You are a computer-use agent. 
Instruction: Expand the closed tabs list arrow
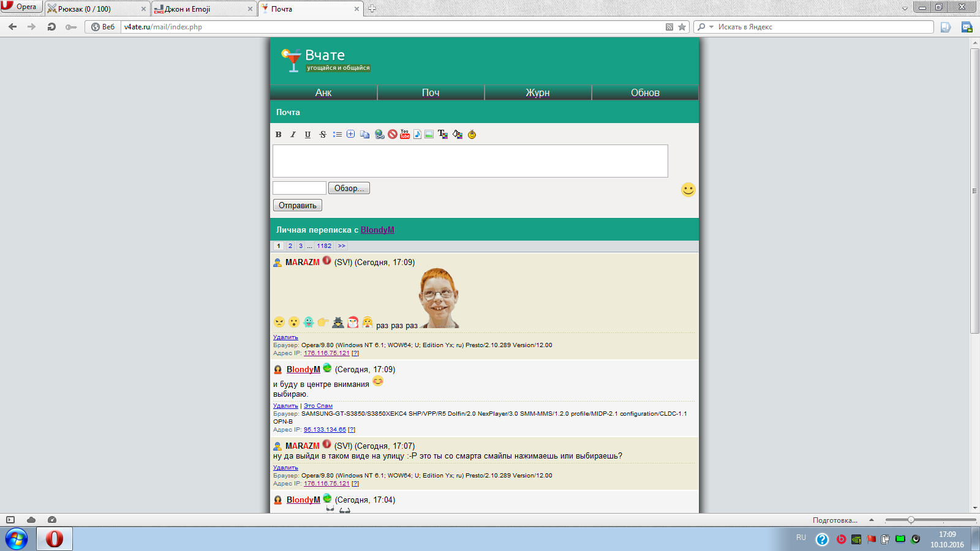pyautogui.click(x=905, y=9)
